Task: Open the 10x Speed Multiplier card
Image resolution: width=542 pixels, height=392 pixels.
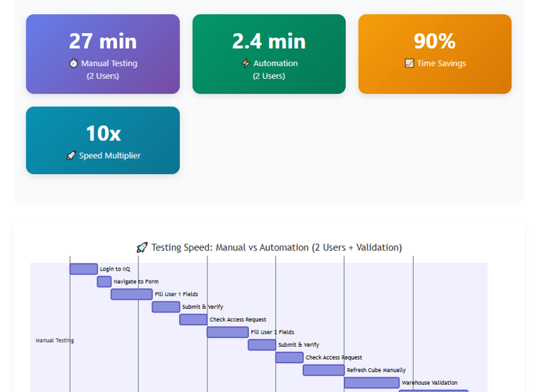Action: point(103,140)
